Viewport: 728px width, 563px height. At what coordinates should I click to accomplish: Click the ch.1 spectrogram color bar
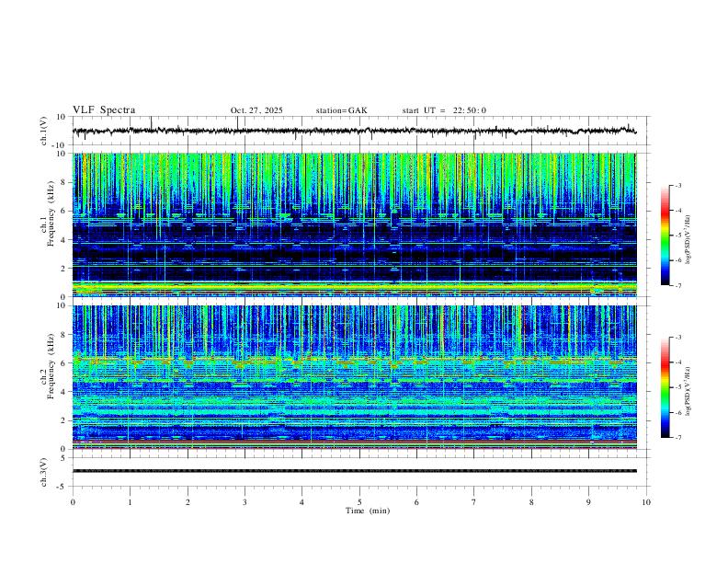pos(665,236)
